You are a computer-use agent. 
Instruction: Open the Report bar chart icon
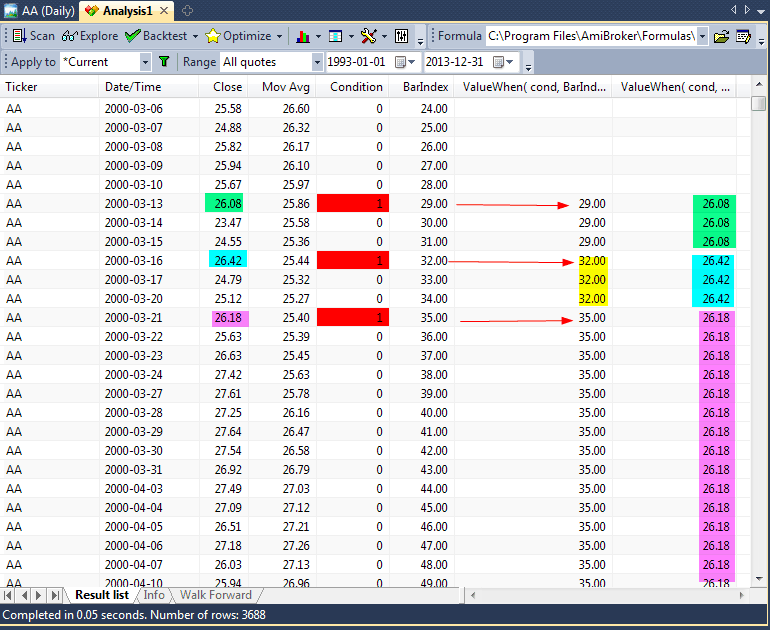[305, 36]
